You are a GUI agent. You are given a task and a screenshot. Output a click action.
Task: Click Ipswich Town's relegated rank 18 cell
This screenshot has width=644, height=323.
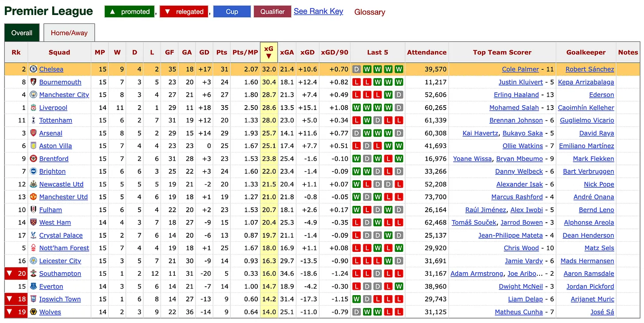click(x=16, y=300)
